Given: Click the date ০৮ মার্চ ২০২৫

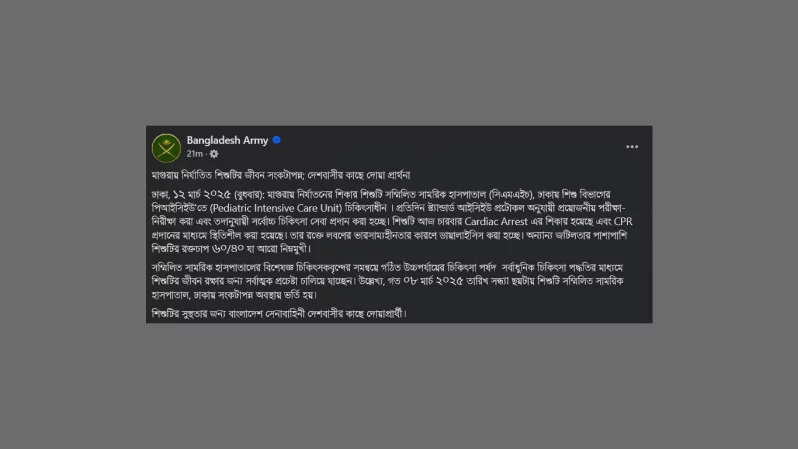Looking at the screenshot, I should [x=433, y=281].
